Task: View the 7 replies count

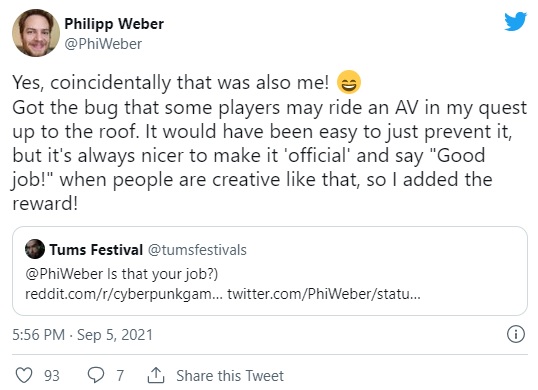Action: click(x=120, y=376)
